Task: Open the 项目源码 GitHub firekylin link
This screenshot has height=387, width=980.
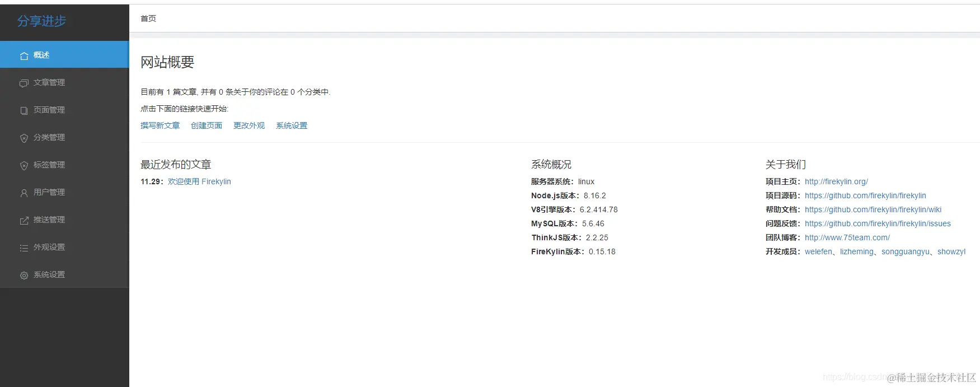Action: (865, 195)
